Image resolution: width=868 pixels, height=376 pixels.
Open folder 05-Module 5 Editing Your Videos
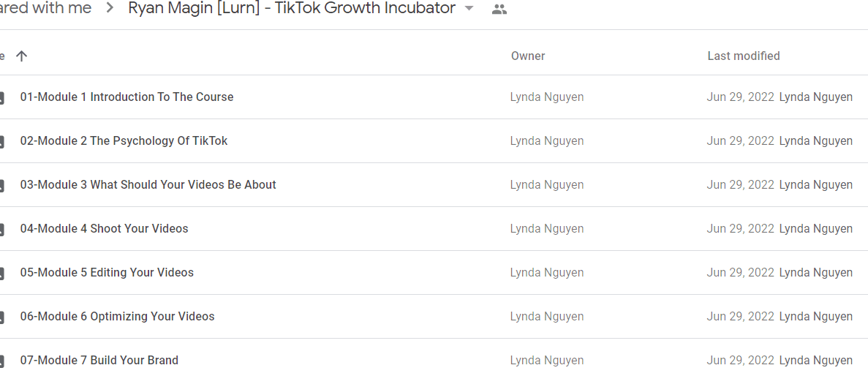[x=107, y=272]
